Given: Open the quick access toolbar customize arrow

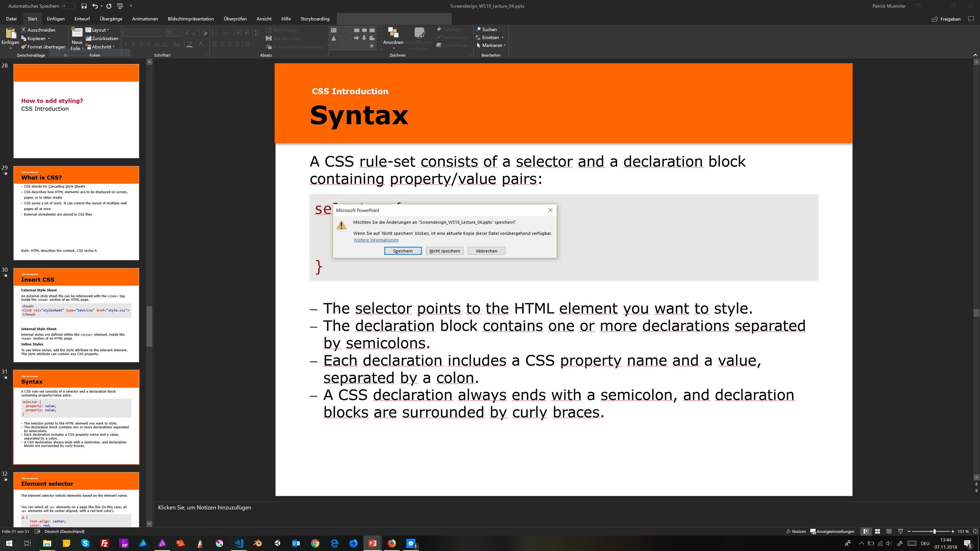Looking at the screenshot, I should [x=131, y=6].
